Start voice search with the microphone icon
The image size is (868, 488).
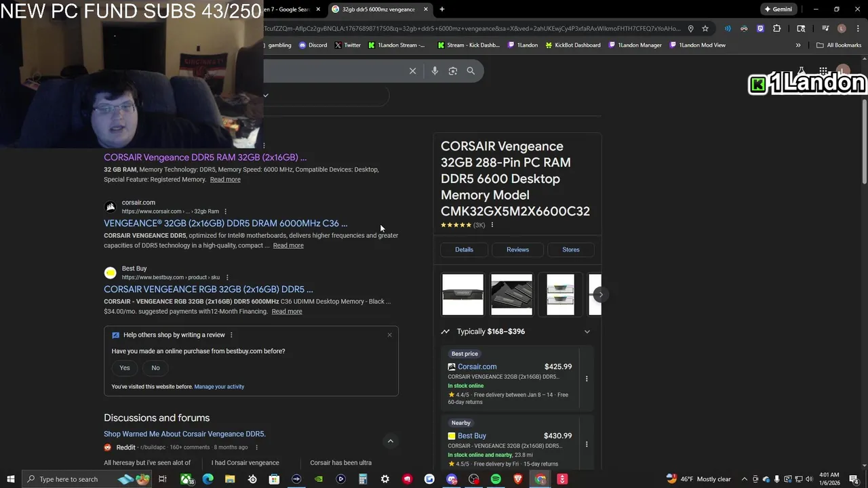(x=435, y=71)
